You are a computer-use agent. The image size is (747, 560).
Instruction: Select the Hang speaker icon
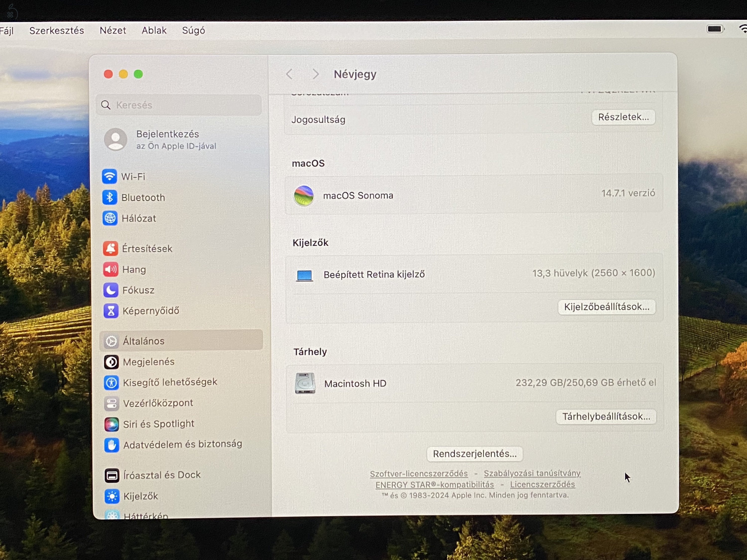click(x=111, y=269)
